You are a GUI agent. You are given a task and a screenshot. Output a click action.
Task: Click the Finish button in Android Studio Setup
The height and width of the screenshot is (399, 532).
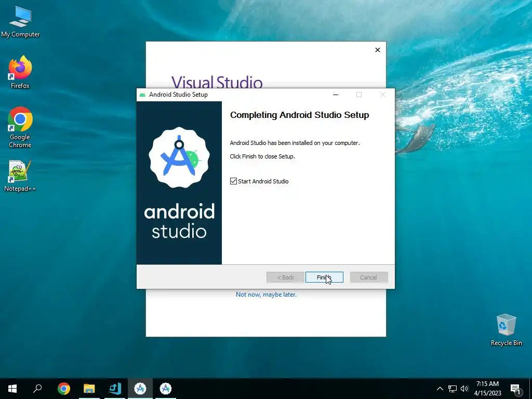324,277
